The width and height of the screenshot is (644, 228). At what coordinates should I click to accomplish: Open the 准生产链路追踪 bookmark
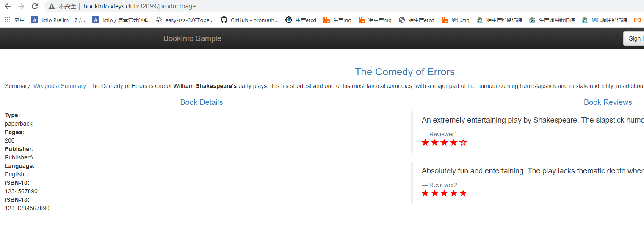pos(499,20)
